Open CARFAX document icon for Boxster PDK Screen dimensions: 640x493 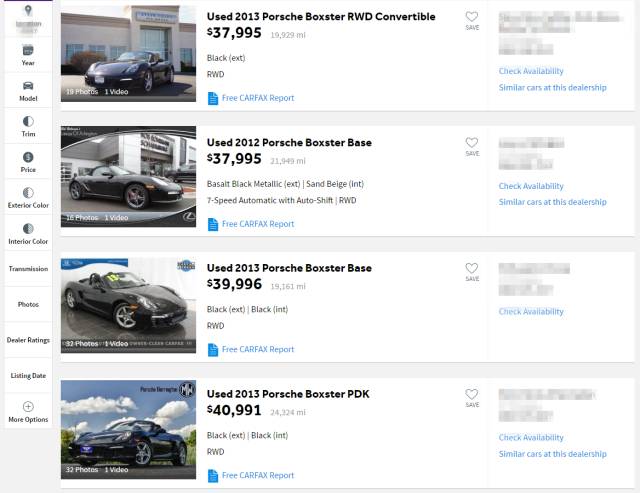click(213, 476)
